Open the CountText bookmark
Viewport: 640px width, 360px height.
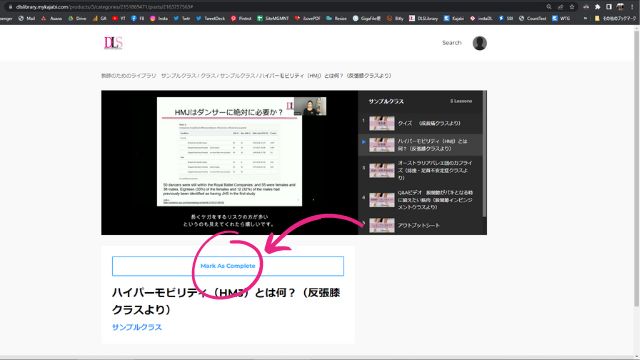(532, 18)
